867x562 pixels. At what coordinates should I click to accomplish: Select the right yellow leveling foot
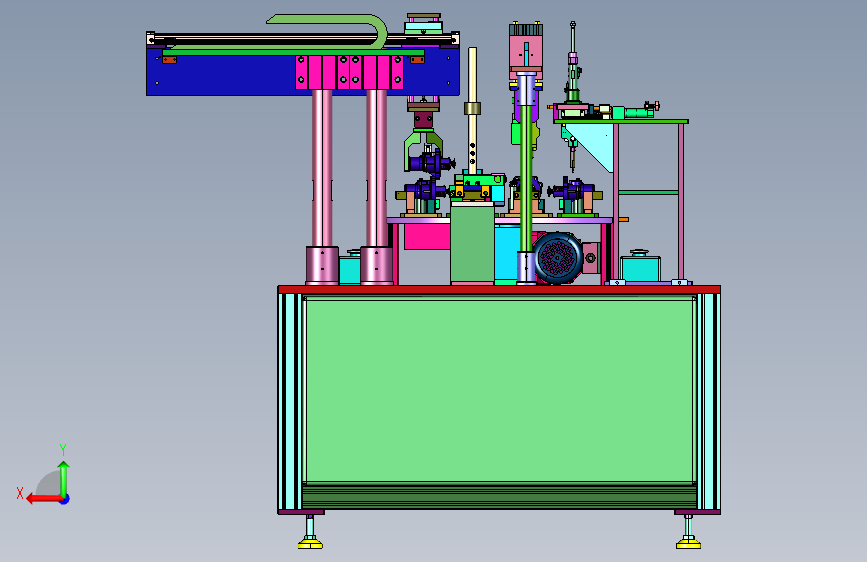point(688,545)
